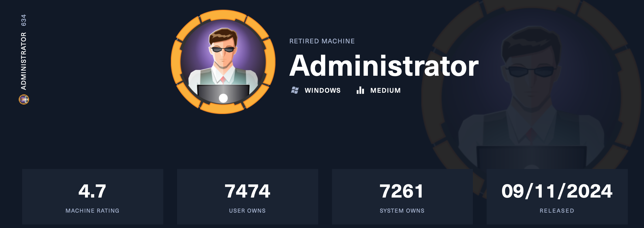
Task: Select the WINDOWS operating system label
Action: [323, 90]
